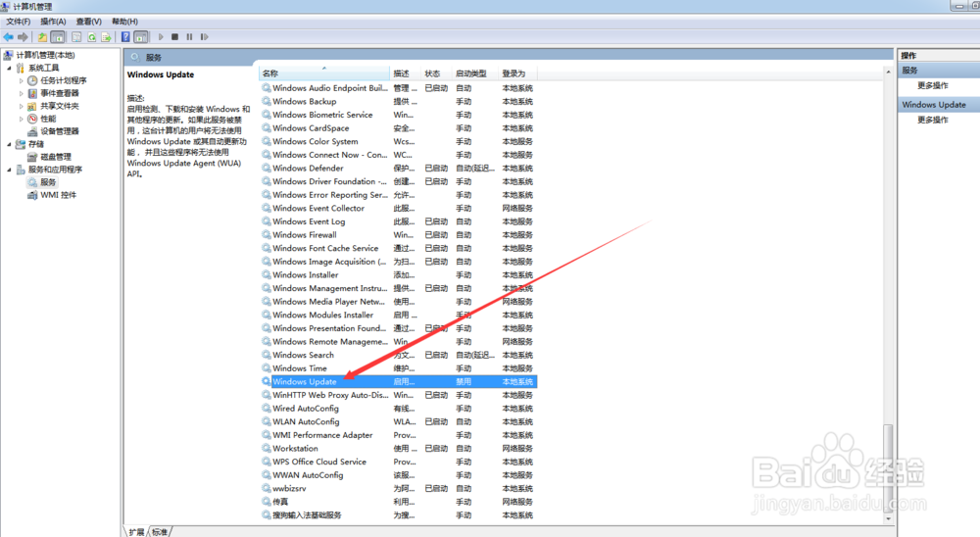The height and width of the screenshot is (537, 980).
Task: Sort by the 登录为 column header
Action: coord(517,73)
